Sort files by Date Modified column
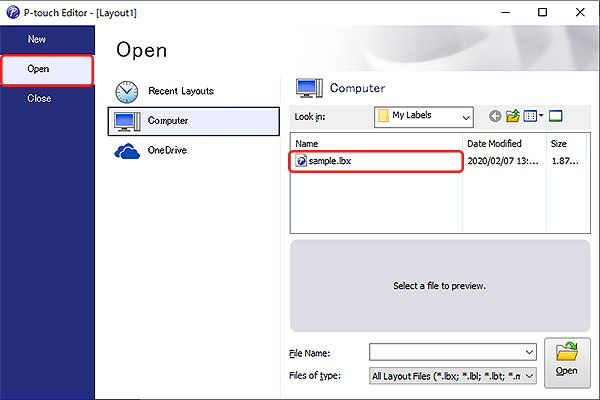Image resolution: width=600 pixels, height=400 pixels. (x=504, y=144)
